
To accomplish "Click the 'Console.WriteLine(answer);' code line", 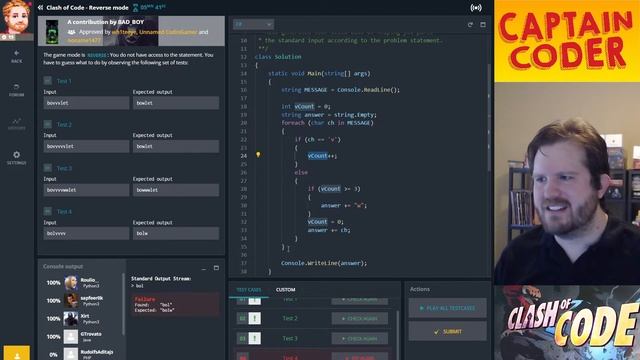I will (324, 263).
